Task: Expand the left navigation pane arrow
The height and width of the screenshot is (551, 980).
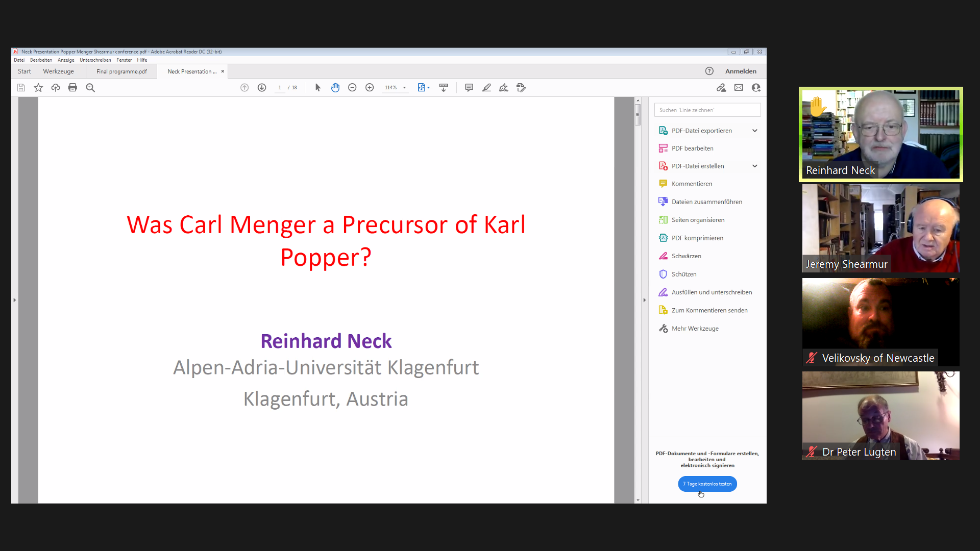Action: [x=15, y=300]
